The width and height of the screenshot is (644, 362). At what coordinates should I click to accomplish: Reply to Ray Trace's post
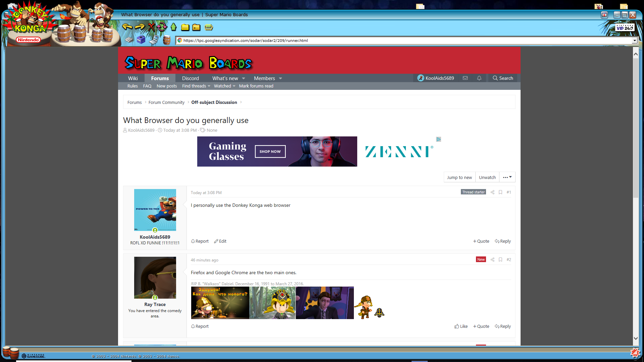(503, 326)
